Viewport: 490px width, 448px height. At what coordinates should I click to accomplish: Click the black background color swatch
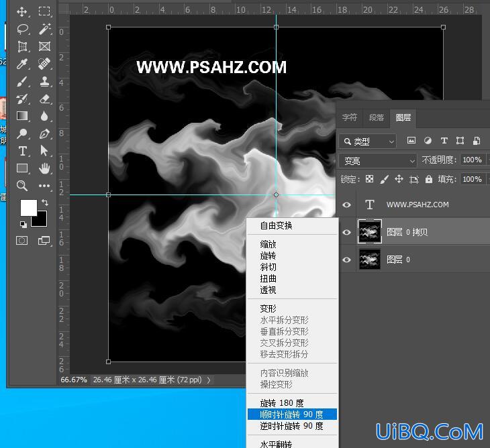[41, 221]
